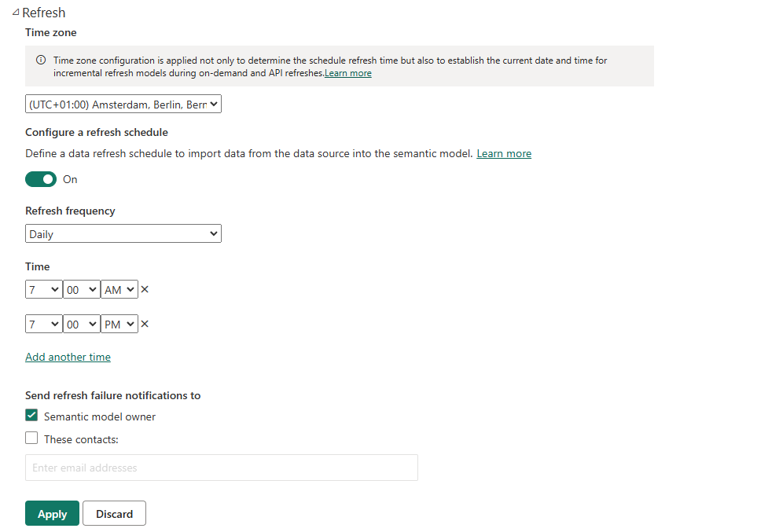Apply the refresh settings

(52, 514)
